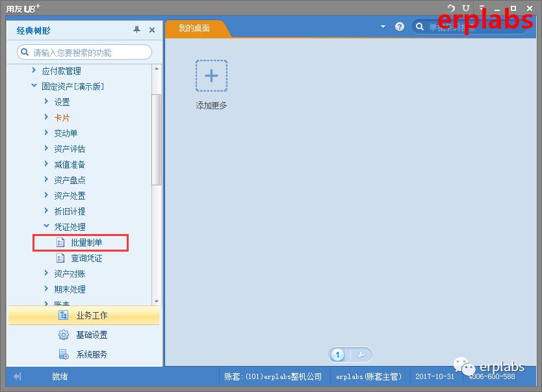Open desktop settings wrench icon
542x392 pixels.
point(361,355)
